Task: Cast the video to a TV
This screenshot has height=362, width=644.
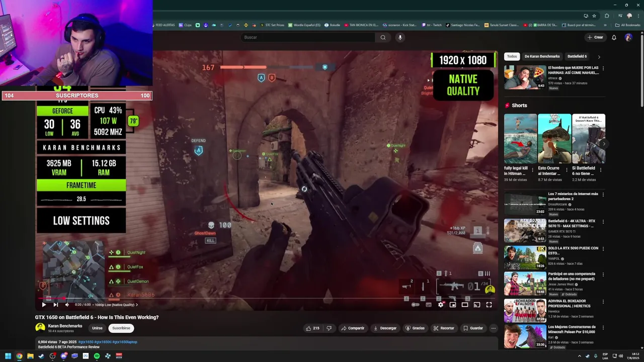Action: click(477, 305)
